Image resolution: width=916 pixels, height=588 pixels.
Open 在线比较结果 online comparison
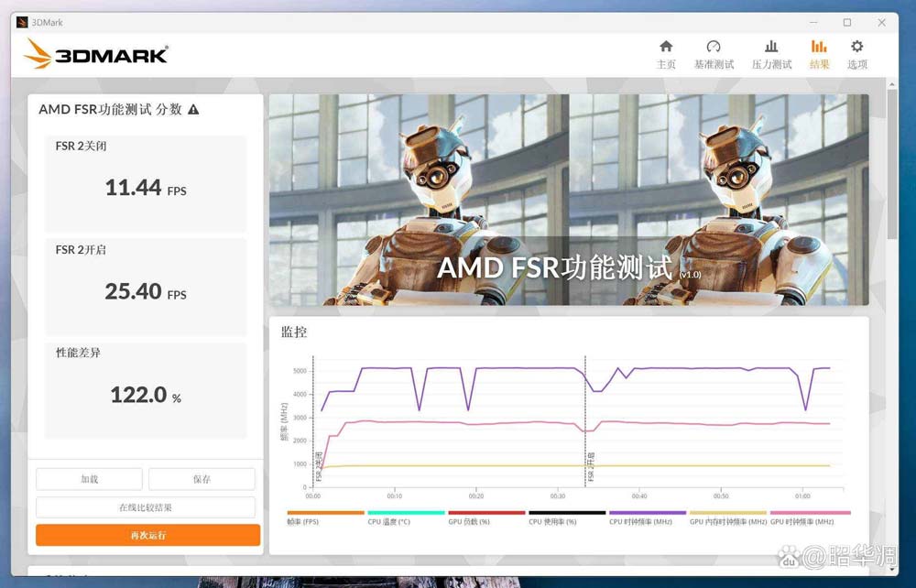point(146,507)
